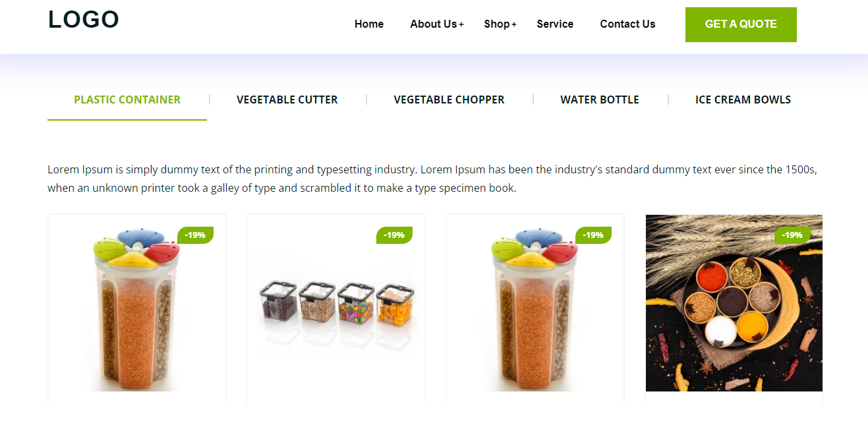868x431 pixels.
Task: Open the Contact Us link
Action: coord(627,24)
